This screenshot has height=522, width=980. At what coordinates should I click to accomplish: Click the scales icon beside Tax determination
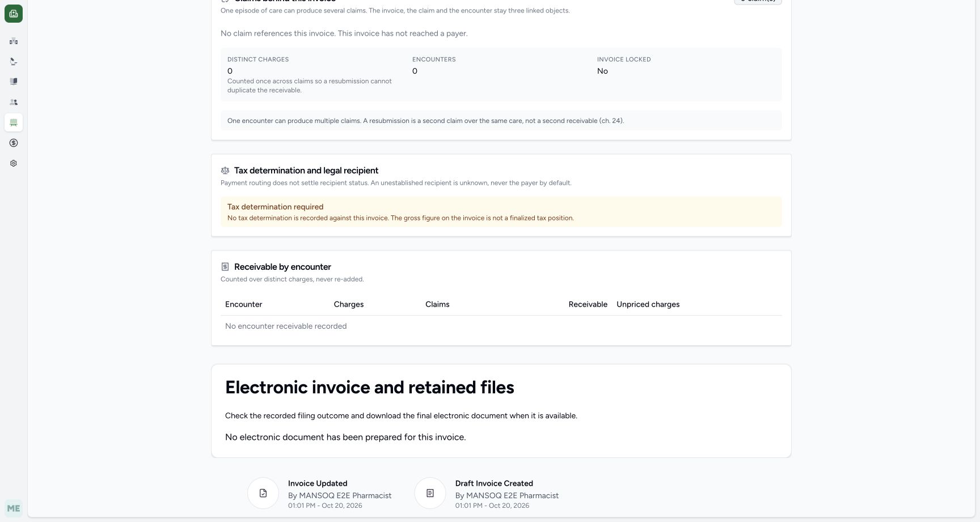pos(225,171)
